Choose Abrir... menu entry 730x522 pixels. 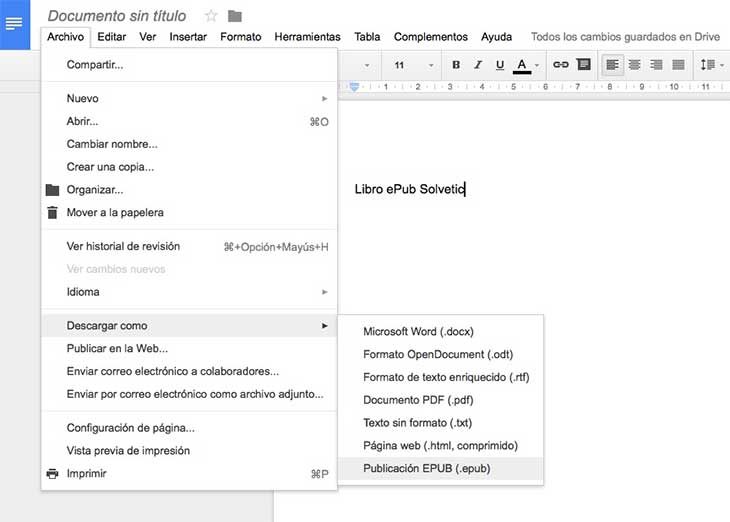pos(189,122)
